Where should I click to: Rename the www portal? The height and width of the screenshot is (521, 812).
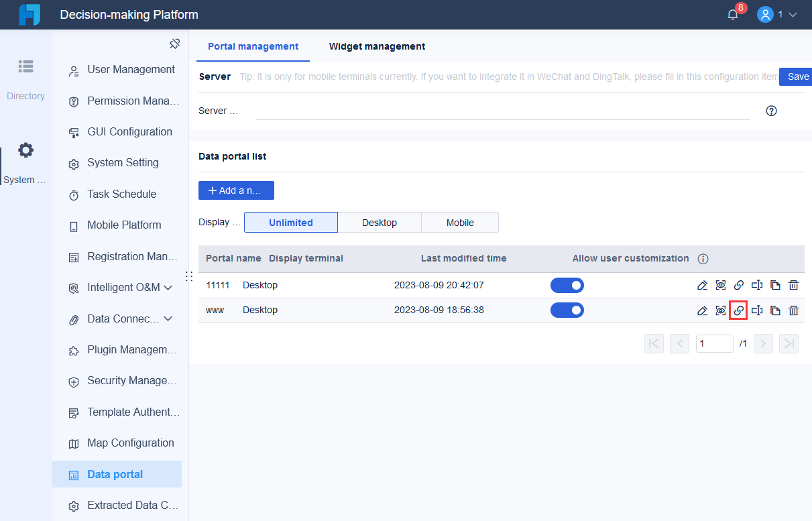click(x=757, y=310)
